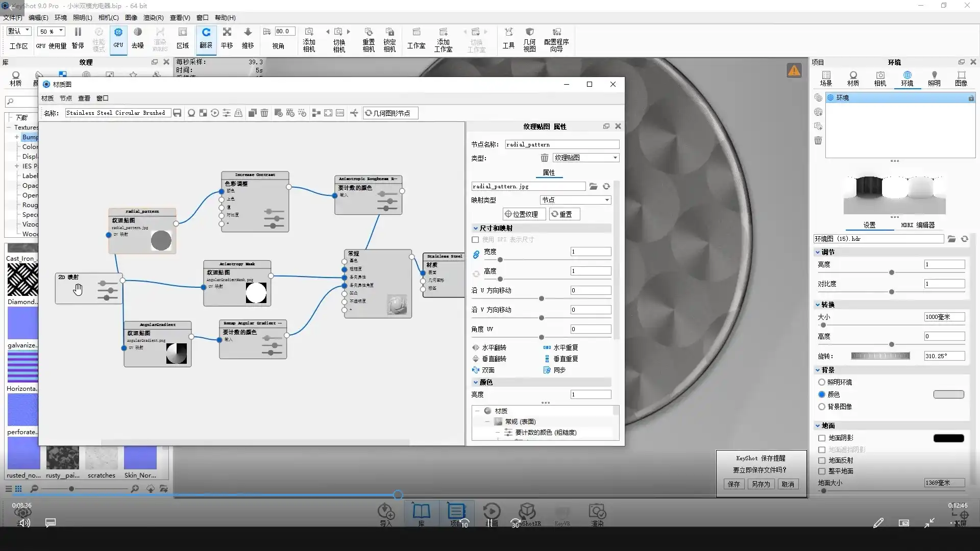980x551 pixels.
Task: Open the 映射类型 dropdown showing 节点
Action: pos(575,200)
